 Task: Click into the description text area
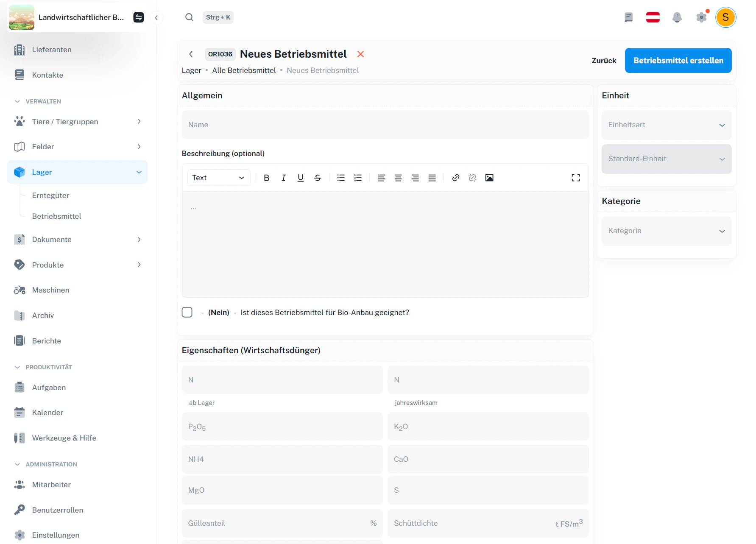tap(385, 244)
